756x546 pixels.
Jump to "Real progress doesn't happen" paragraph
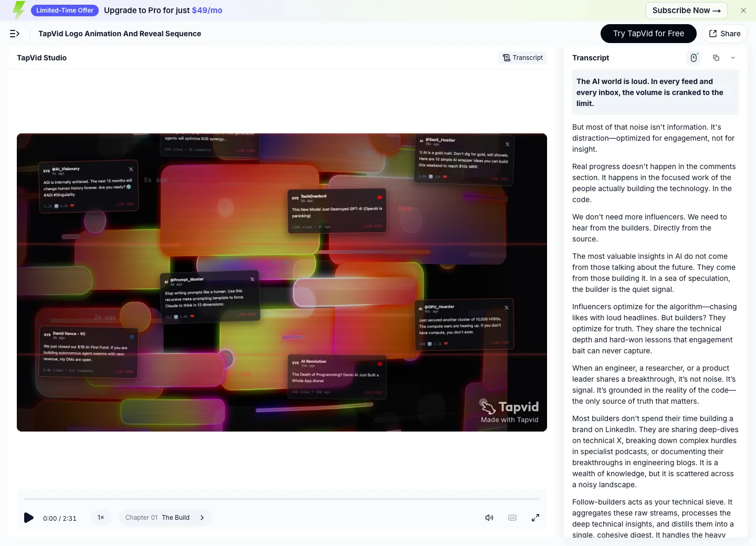coord(655,183)
